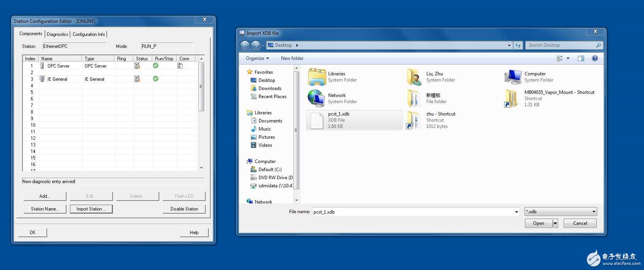The image size is (644, 270).
Task: Open Downloads in navigation pane
Action: (266, 88)
